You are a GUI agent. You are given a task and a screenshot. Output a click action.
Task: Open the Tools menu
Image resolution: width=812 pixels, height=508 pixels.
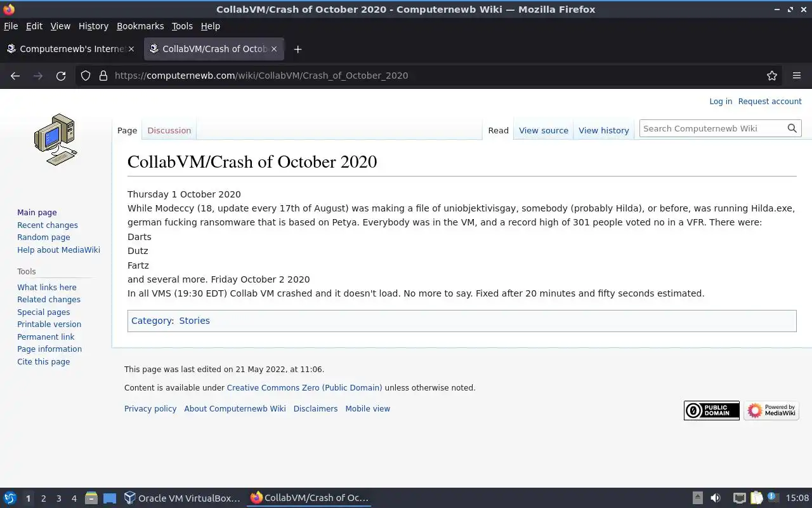[x=182, y=26]
